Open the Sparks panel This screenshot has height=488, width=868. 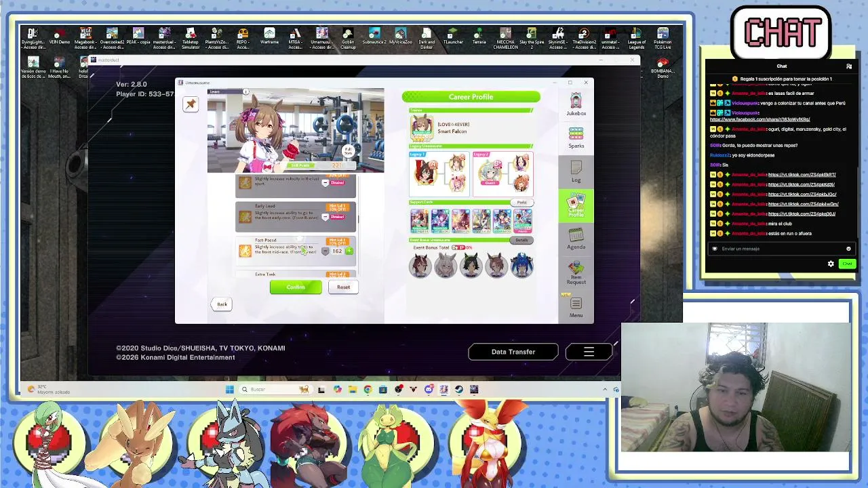(x=576, y=138)
